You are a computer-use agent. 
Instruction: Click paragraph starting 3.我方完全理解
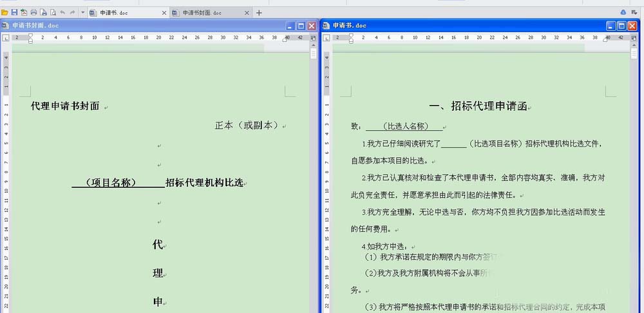[x=483, y=213]
